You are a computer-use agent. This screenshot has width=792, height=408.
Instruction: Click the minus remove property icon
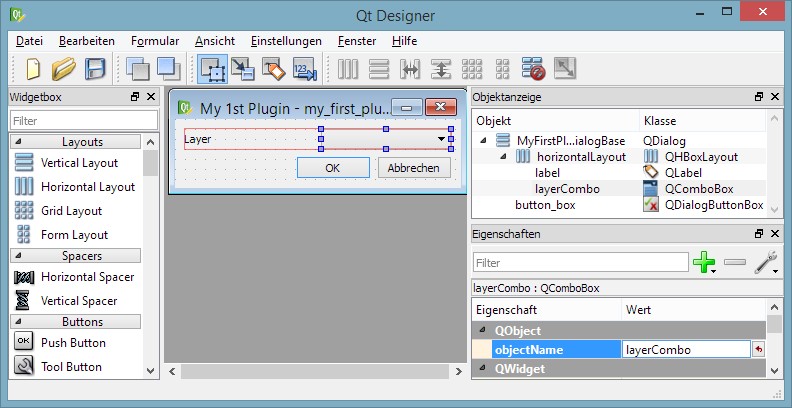735,262
